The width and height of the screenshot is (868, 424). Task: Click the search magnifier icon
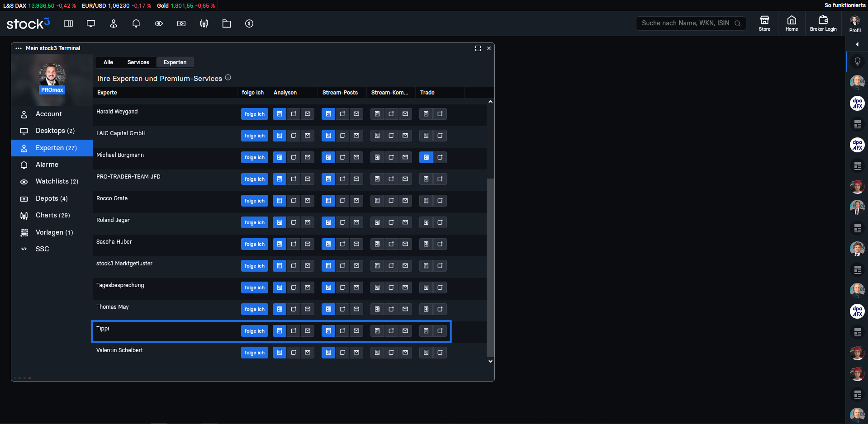coord(738,23)
